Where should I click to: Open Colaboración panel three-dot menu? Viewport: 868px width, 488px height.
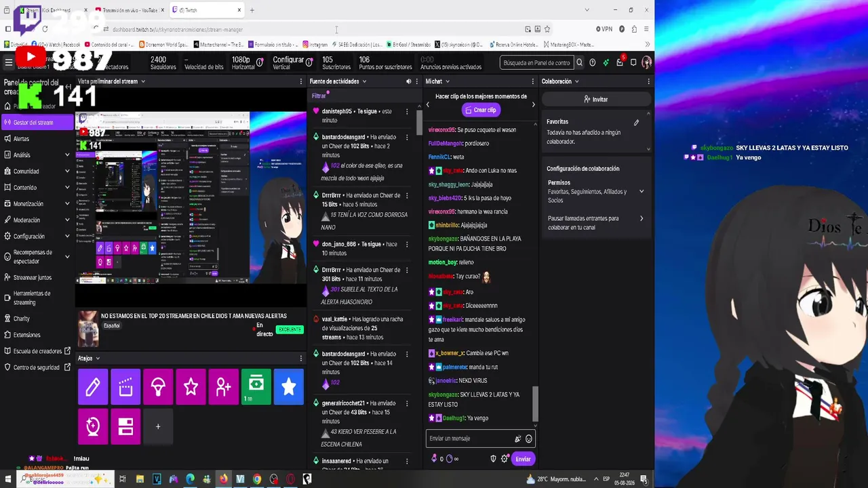648,81
